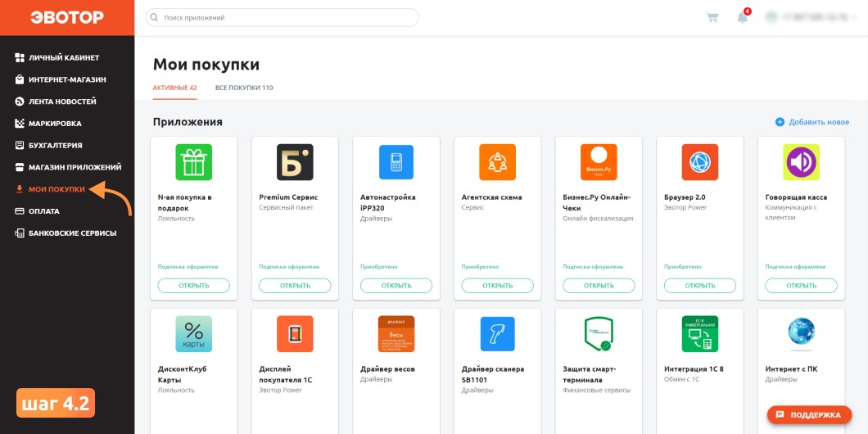868x434 pixels.
Task: Click the Личный кабинет sidebar icon
Action: [20, 57]
